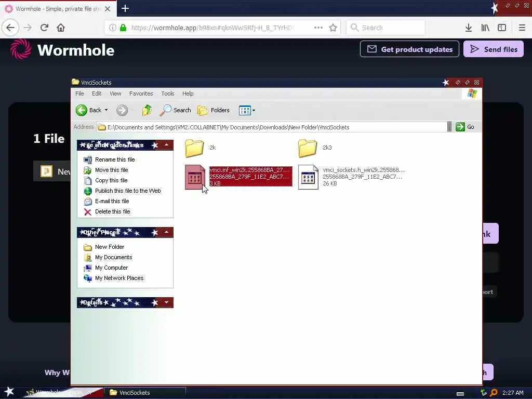The image size is (532, 399).
Task: Open My Computer in Other Places
Action: tap(111, 268)
